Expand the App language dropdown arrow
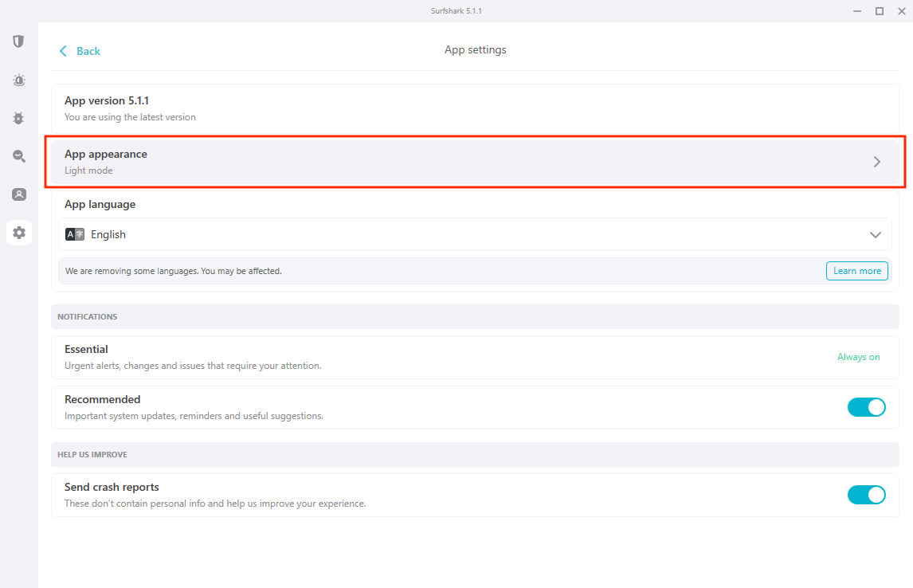The width and height of the screenshot is (913, 588). (x=876, y=234)
